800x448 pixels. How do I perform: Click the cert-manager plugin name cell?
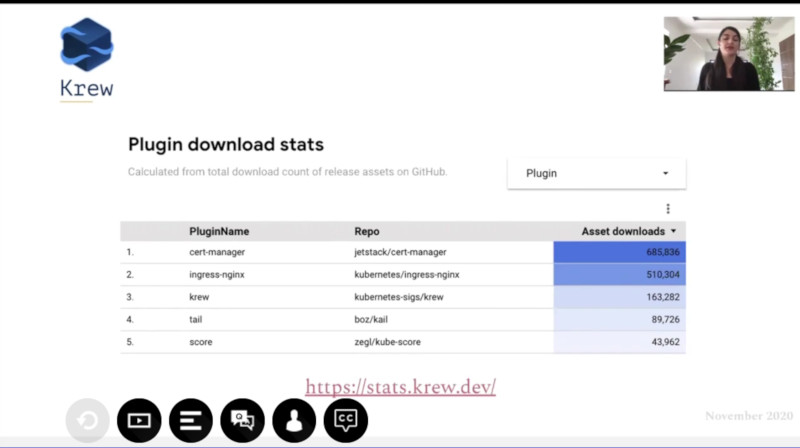click(x=217, y=252)
